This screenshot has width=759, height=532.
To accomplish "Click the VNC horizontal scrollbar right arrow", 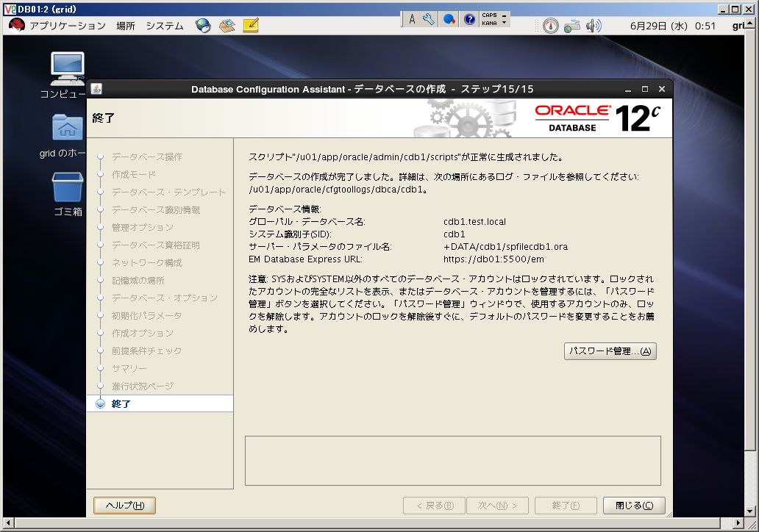I will pyautogui.click(x=738, y=522).
